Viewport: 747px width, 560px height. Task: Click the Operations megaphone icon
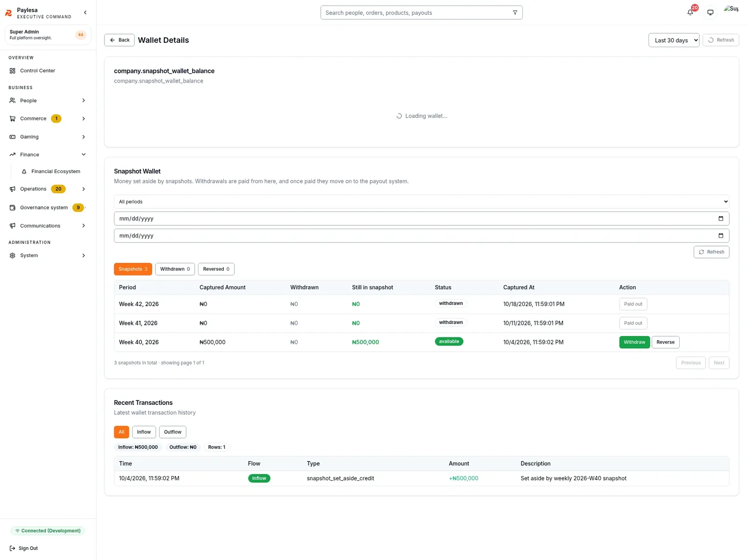coord(13,189)
